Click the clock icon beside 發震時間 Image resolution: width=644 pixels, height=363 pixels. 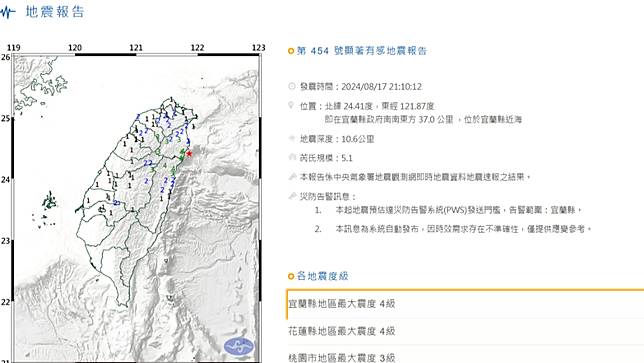[292, 86]
